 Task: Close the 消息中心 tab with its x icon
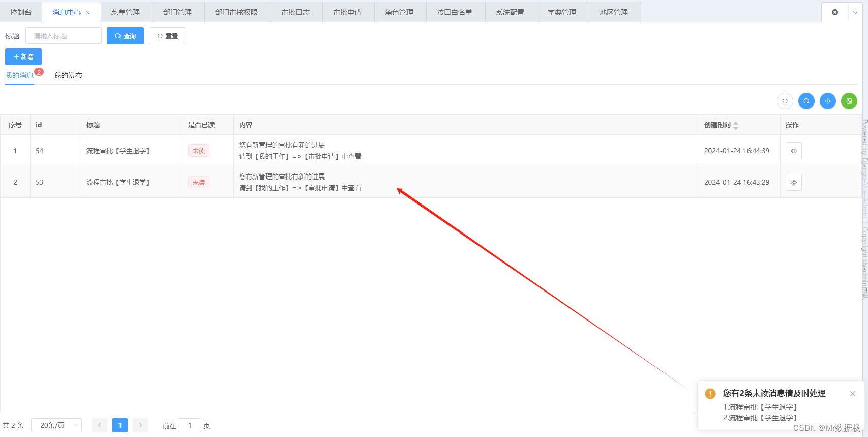(x=88, y=13)
